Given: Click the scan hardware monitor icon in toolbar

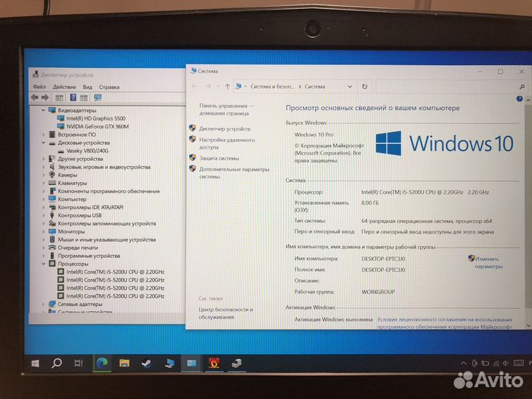Looking at the screenshot, I should pyautogui.click(x=98, y=98).
